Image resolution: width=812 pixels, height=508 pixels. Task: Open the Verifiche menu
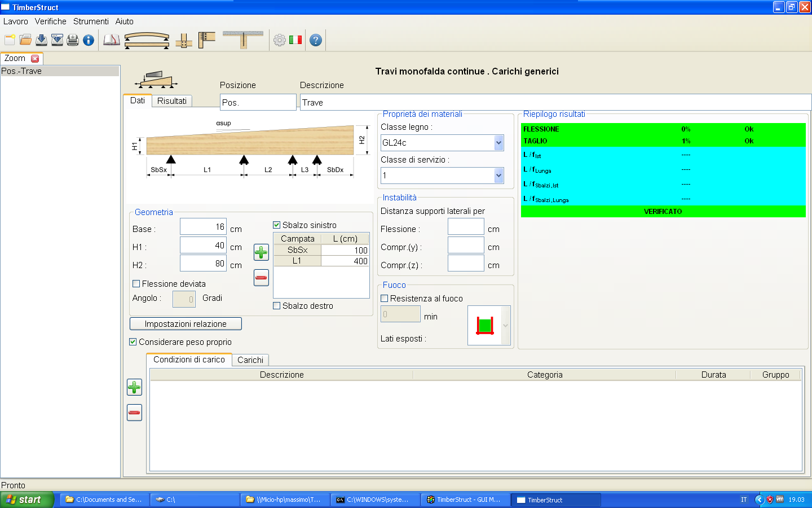click(51, 21)
